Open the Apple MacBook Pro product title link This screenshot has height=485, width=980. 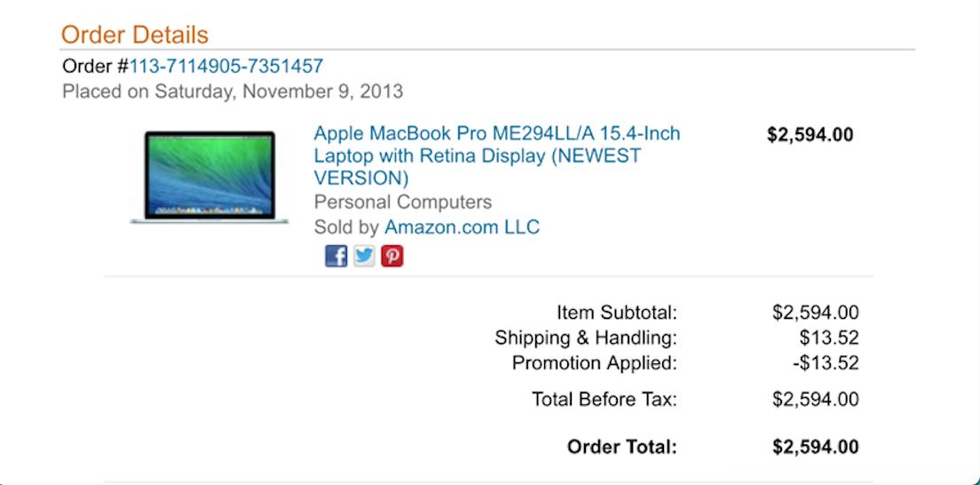click(x=497, y=155)
